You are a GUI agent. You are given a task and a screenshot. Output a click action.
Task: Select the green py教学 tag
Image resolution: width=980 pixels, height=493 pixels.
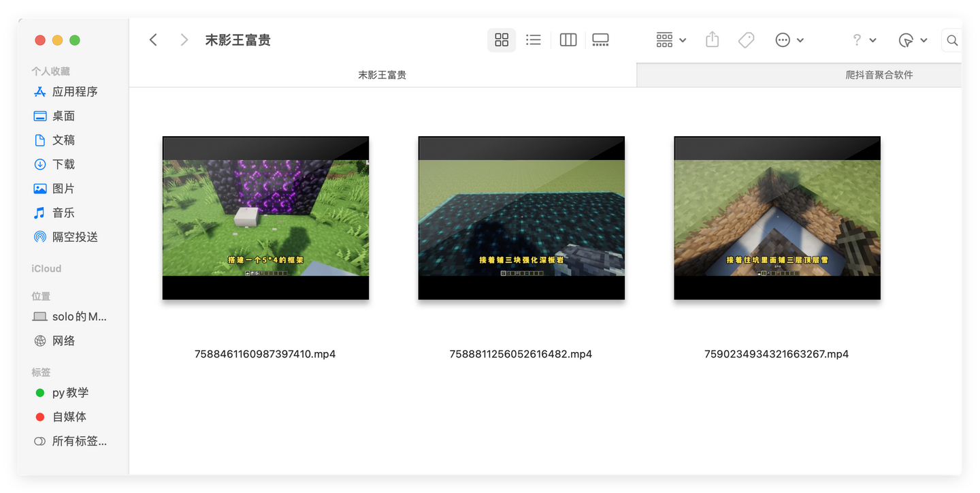[x=62, y=393]
